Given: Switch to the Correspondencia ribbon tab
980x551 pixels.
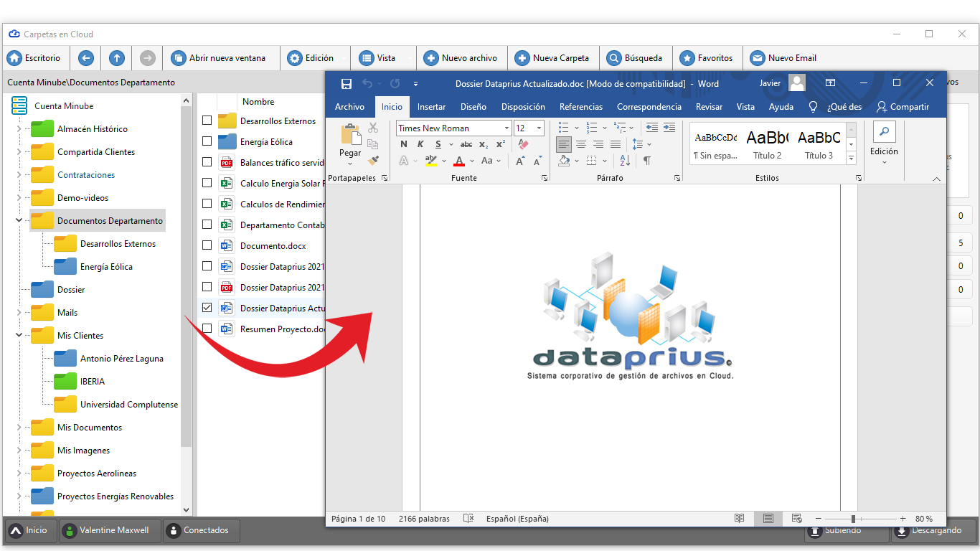Looking at the screenshot, I should [x=649, y=106].
